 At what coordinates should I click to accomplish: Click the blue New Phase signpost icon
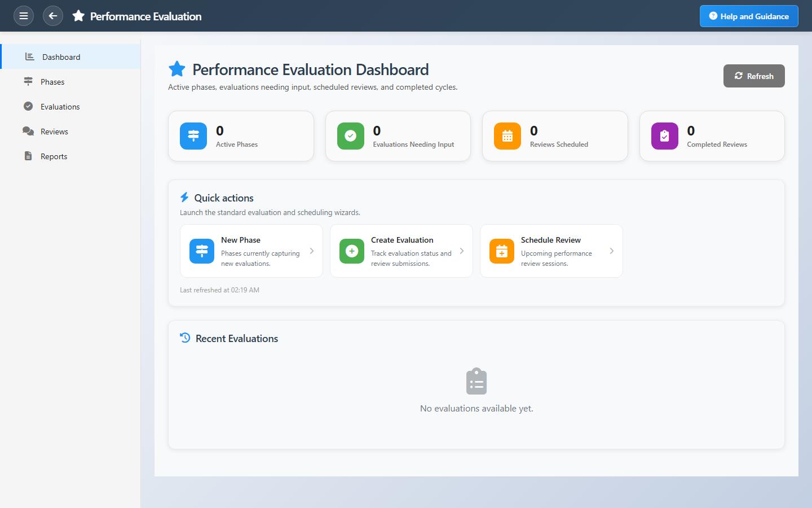coord(202,251)
